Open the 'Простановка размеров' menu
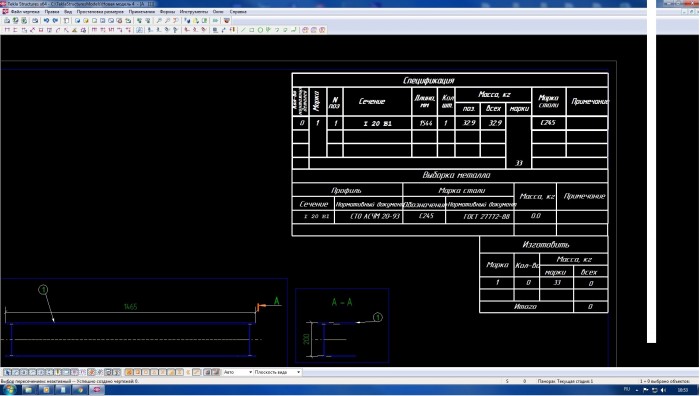This screenshot has height=396, width=700. (100, 12)
